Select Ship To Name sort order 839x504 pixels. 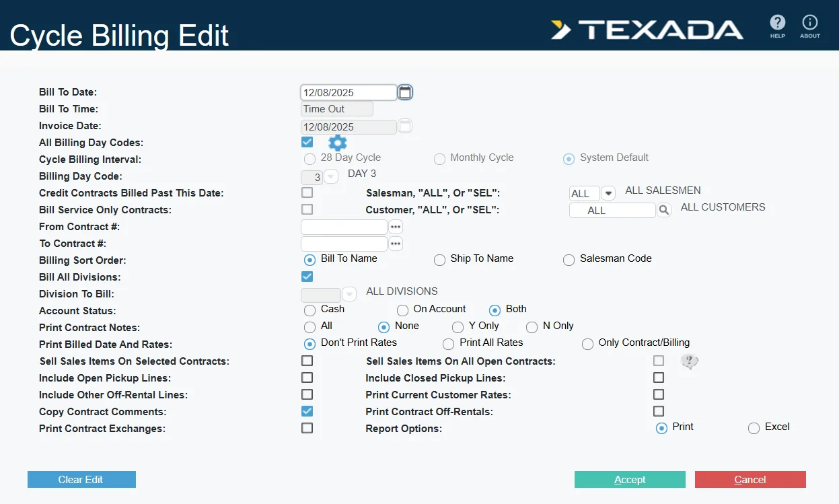tap(439, 260)
